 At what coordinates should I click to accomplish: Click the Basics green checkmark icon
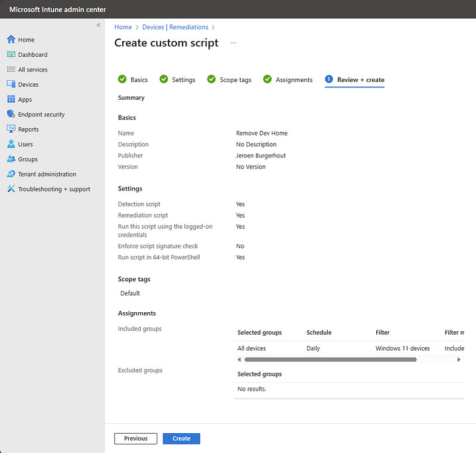coord(122,79)
